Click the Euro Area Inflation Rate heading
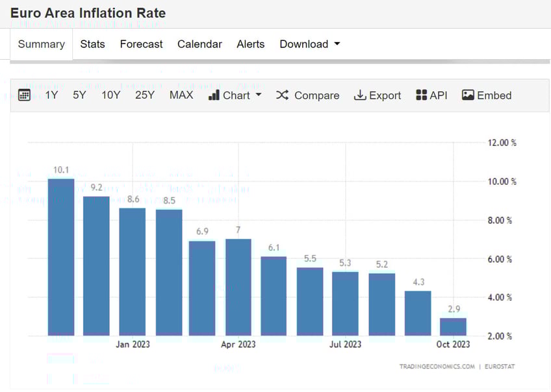The height and width of the screenshot is (392, 551). pos(88,13)
